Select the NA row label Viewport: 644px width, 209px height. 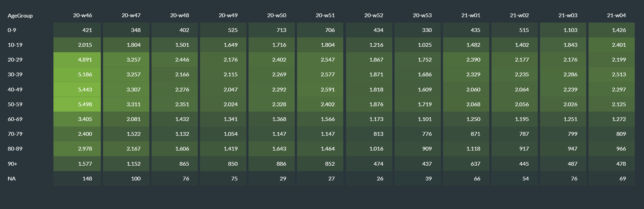coord(12,179)
